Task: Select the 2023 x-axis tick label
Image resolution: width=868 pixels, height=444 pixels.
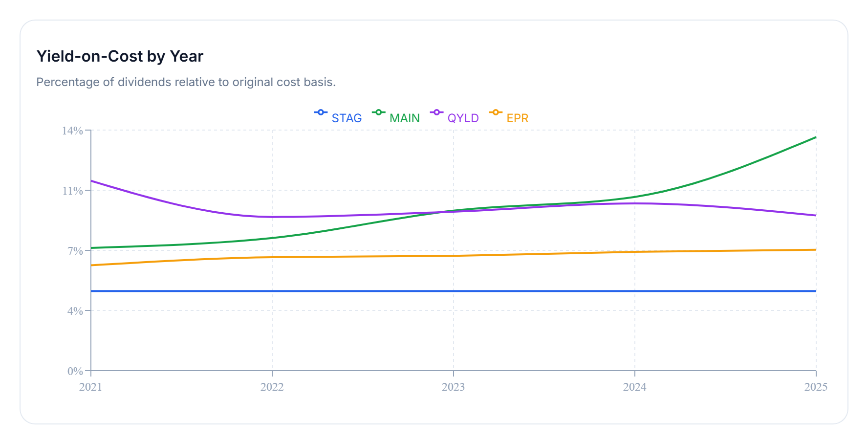Action: click(454, 387)
